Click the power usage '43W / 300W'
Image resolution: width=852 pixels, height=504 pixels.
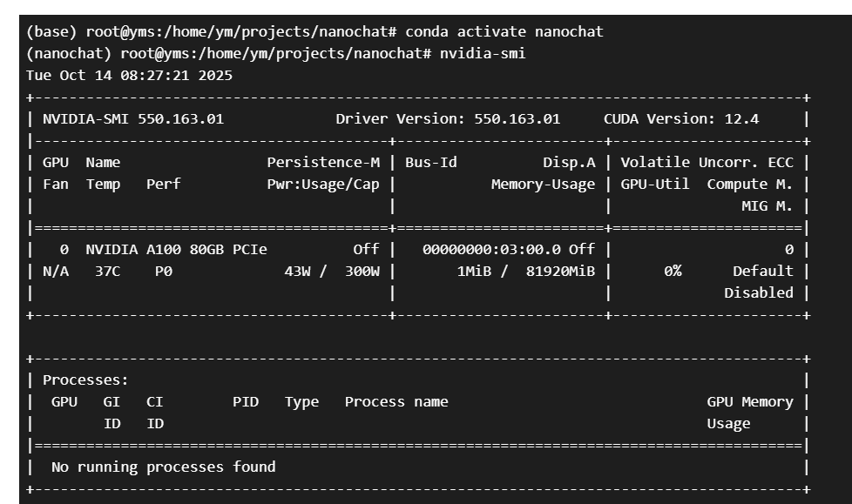[x=332, y=272]
